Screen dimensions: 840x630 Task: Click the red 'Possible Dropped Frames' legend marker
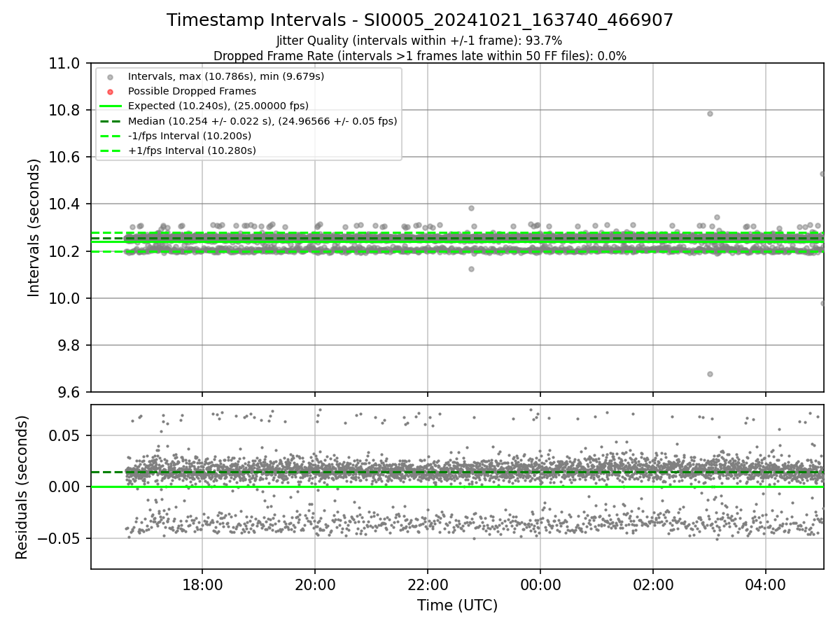[x=111, y=92]
